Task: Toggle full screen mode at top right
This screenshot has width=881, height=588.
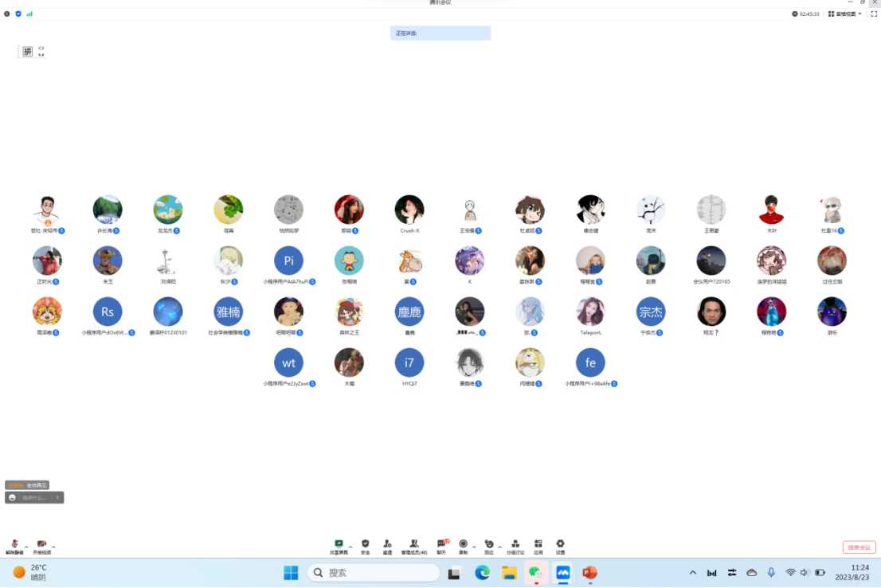Action: pyautogui.click(x=874, y=14)
